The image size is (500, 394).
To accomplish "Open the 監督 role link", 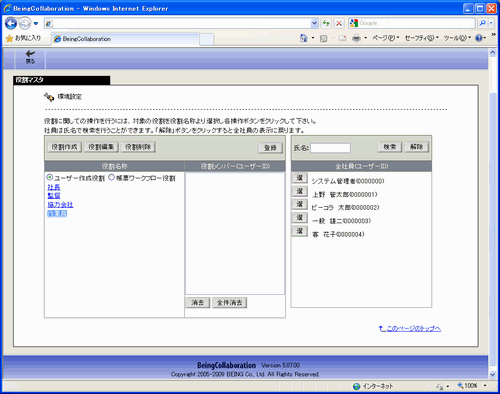I will click(x=54, y=196).
